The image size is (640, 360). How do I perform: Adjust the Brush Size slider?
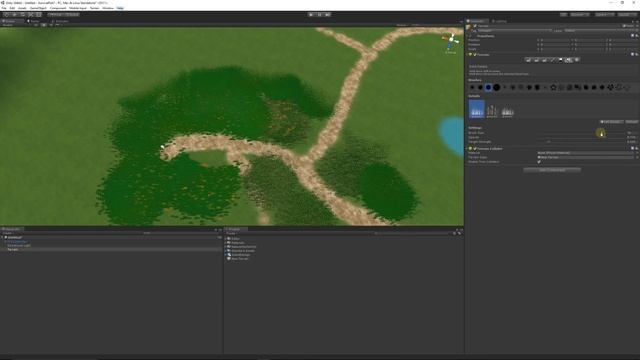(581, 133)
